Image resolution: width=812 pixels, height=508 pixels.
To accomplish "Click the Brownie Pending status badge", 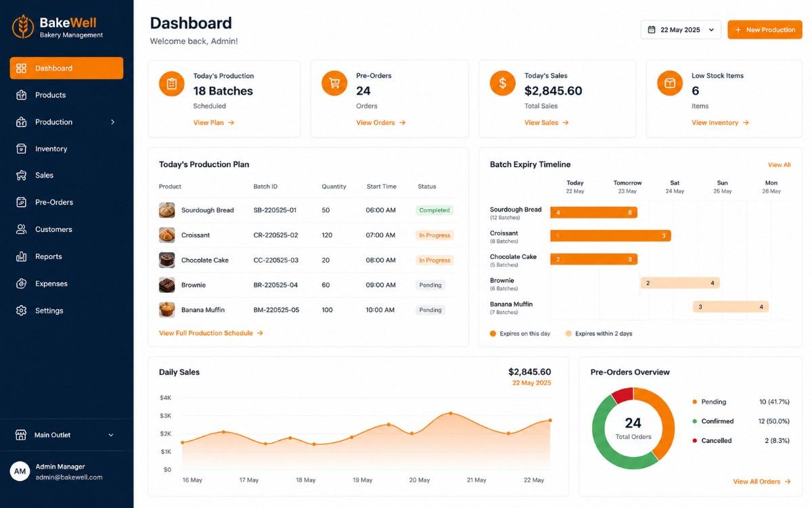I will click(430, 285).
